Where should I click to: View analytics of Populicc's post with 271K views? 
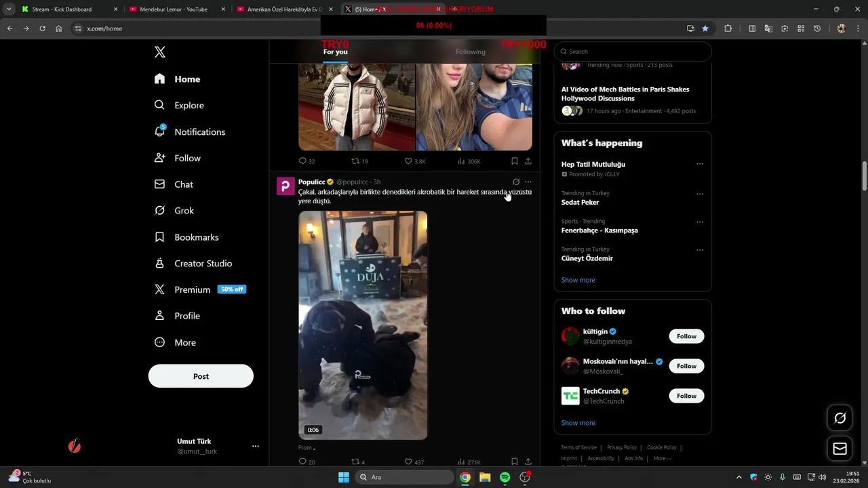[x=469, y=462]
